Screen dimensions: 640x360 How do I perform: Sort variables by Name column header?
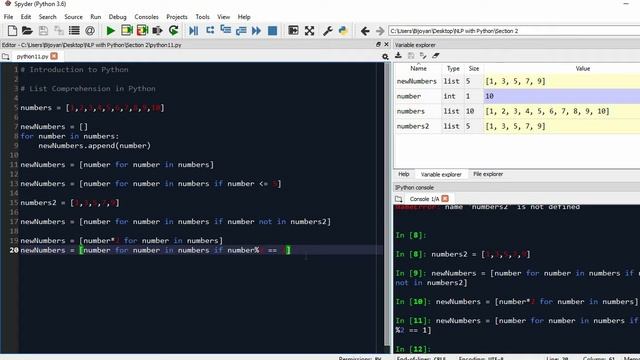click(x=418, y=69)
